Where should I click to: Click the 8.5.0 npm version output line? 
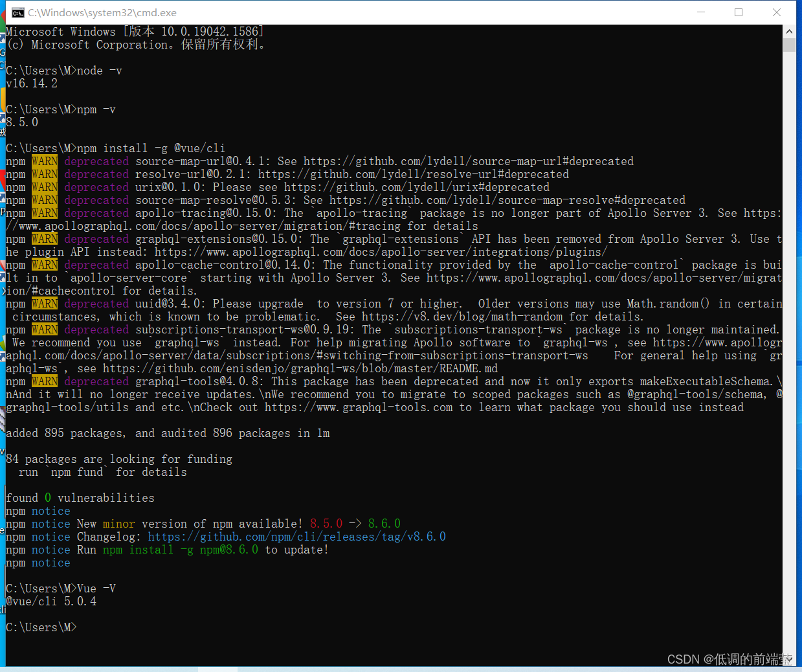tap(22, 122)
